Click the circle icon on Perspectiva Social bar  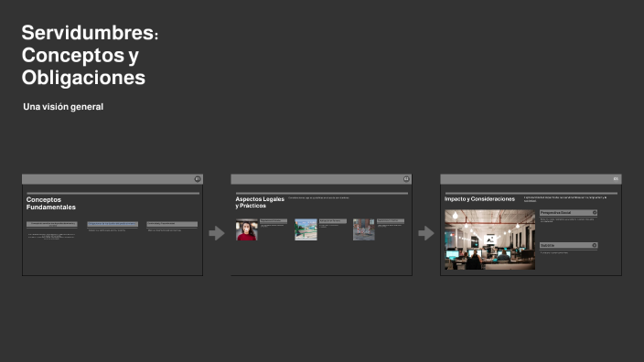click(x=595, y=213)
